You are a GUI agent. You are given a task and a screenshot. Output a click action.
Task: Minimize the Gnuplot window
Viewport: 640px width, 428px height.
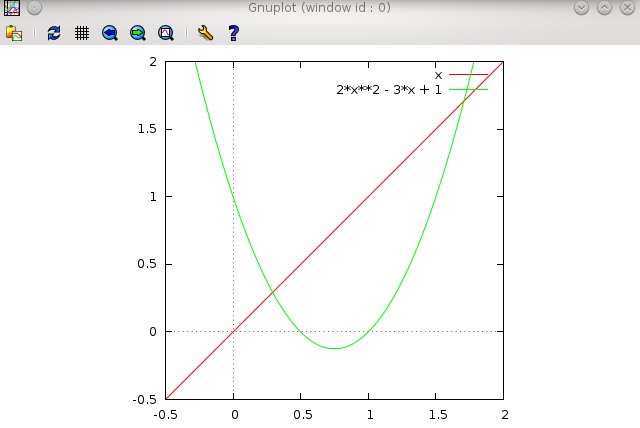tap(584, 9)
